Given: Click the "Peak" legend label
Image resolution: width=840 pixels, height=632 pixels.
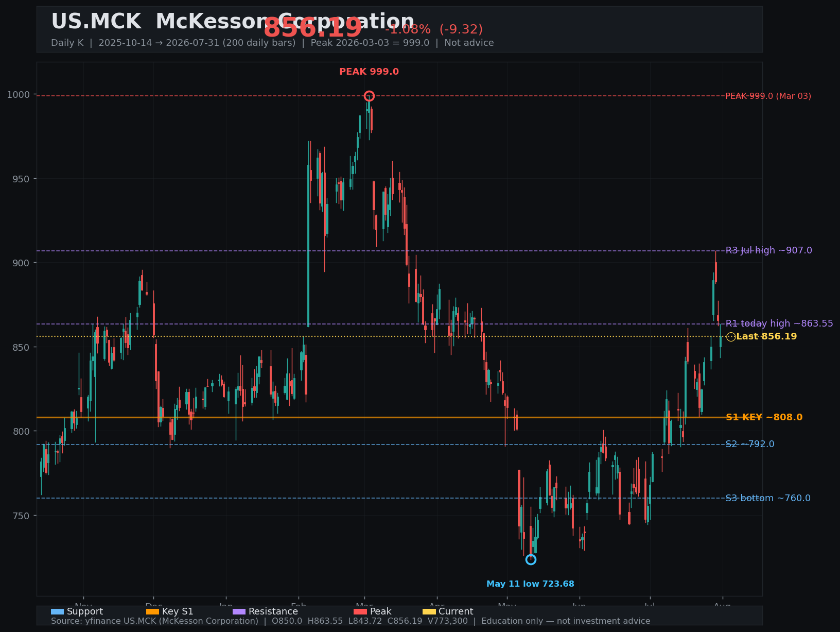Looking at the screenshot, I should point(381,612).
